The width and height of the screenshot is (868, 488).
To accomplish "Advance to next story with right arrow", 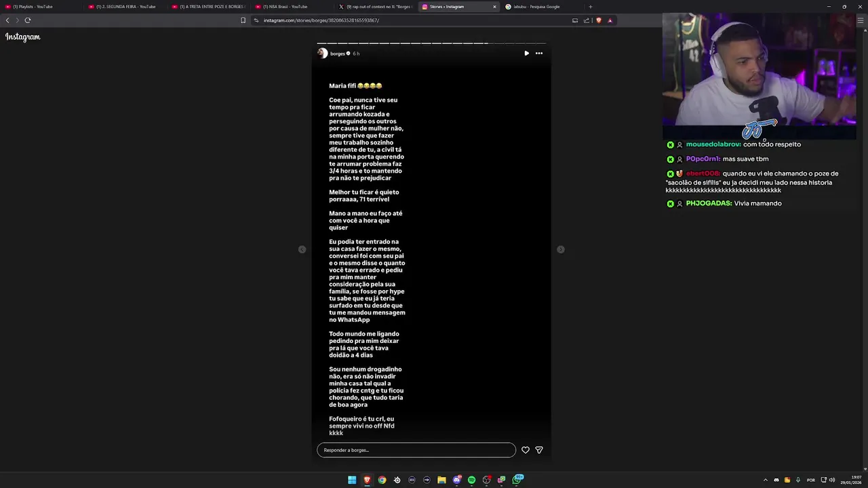I will click(561, 249).
